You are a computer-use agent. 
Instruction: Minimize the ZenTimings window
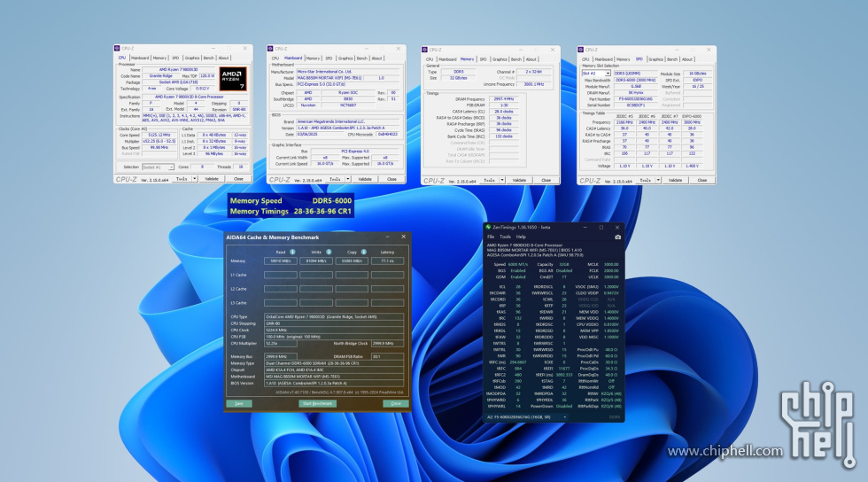click(585, 227)
